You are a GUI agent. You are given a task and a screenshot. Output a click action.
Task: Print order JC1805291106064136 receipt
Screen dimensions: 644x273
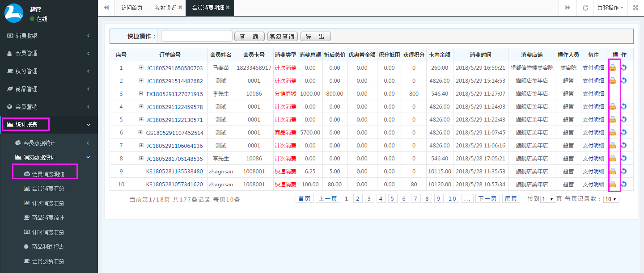613,146
